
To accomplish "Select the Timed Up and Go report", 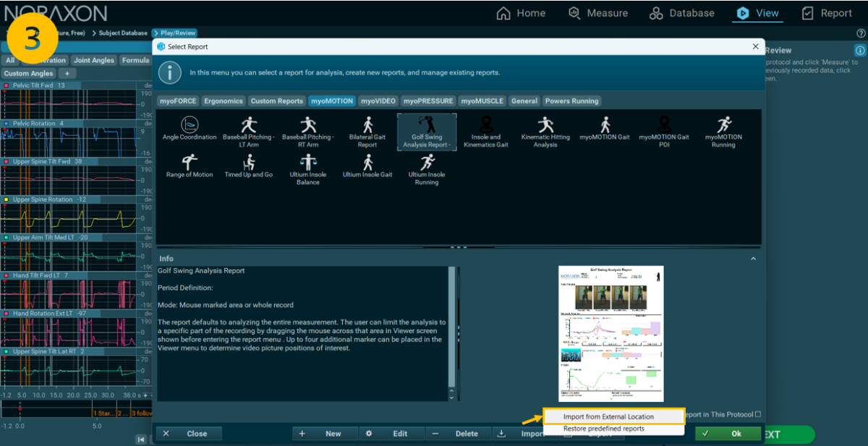I will coord(249,166).
